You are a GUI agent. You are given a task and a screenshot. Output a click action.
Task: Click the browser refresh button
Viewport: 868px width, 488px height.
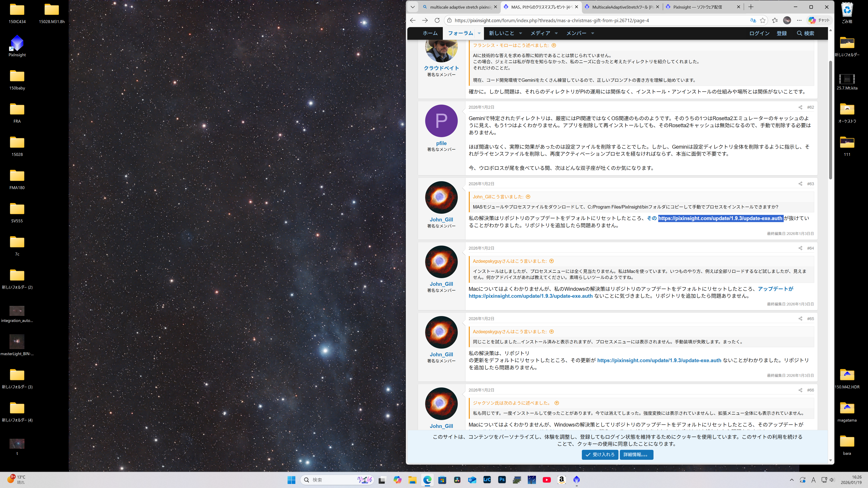pyautogui.click(x=437, y=20)
